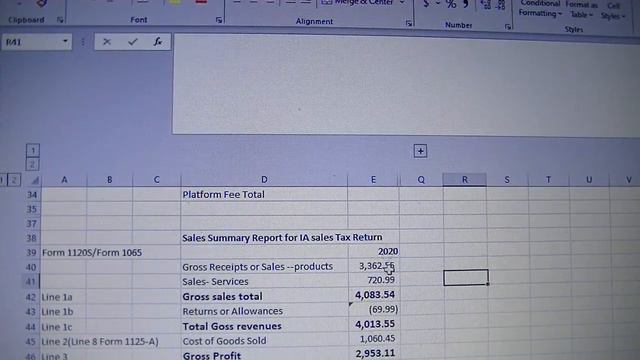Viewport: 640px width, 360px height.
Task: Select row 45 header
Action: (x=31, y=341)
